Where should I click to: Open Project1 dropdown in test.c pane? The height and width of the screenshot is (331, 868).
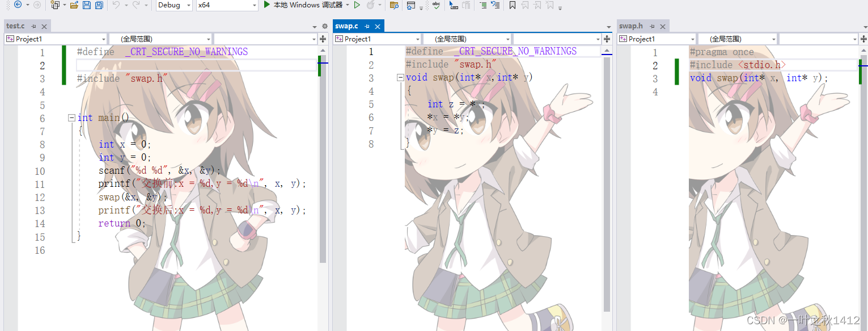(x=56, y=39)
